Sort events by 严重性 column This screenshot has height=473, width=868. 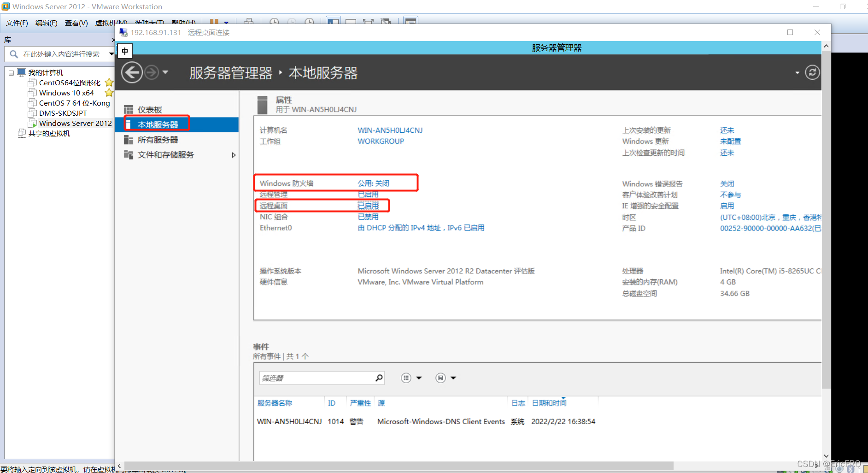(360, 403)
